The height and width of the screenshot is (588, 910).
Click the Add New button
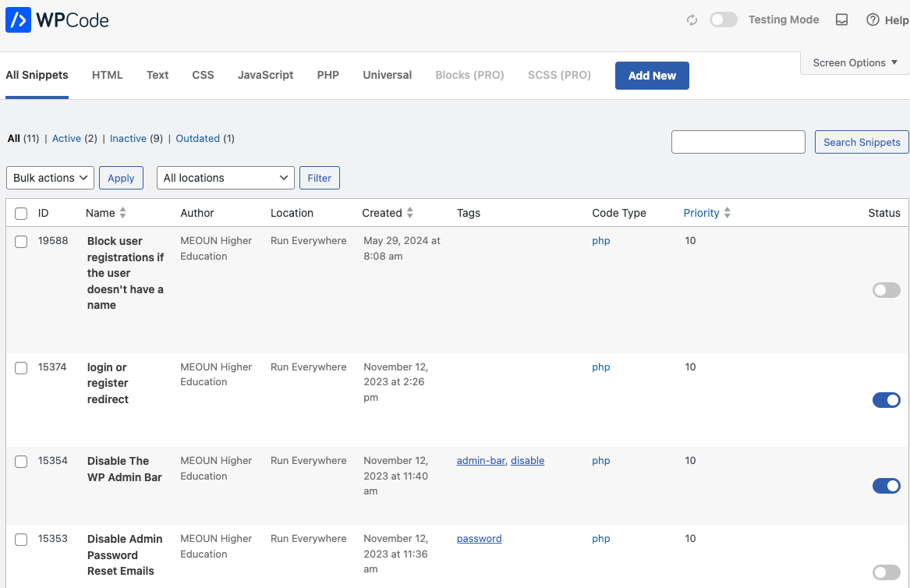pos(652,76)
